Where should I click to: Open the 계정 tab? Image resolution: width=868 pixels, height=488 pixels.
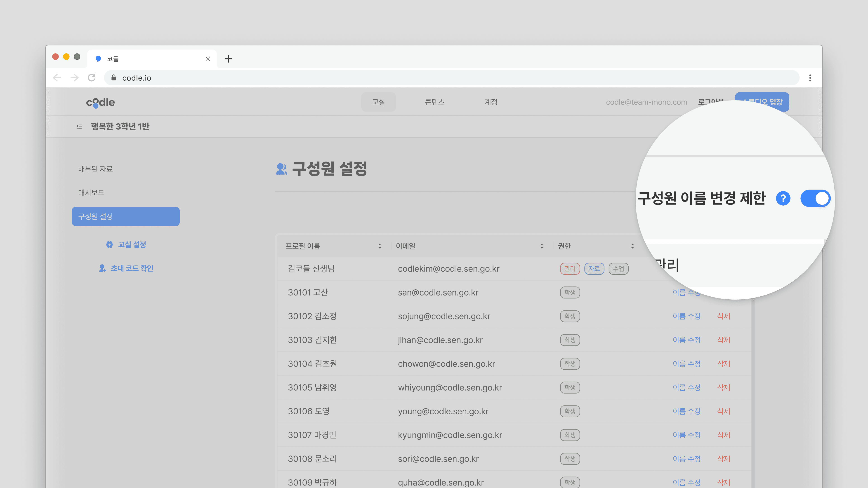[491, 102]
